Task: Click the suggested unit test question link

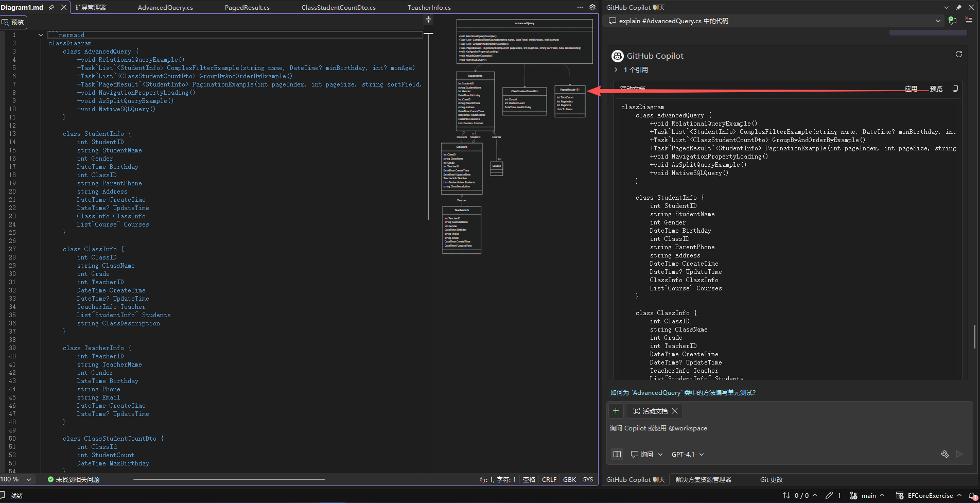Action: coord(682,392)
